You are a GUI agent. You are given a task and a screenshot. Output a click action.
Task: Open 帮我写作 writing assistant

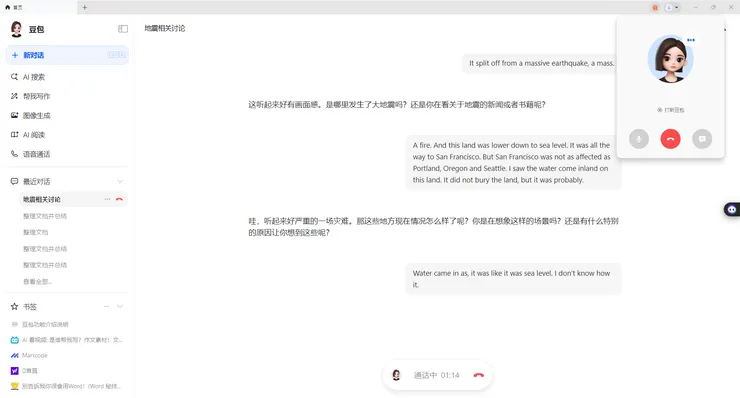tap(67, 96)
